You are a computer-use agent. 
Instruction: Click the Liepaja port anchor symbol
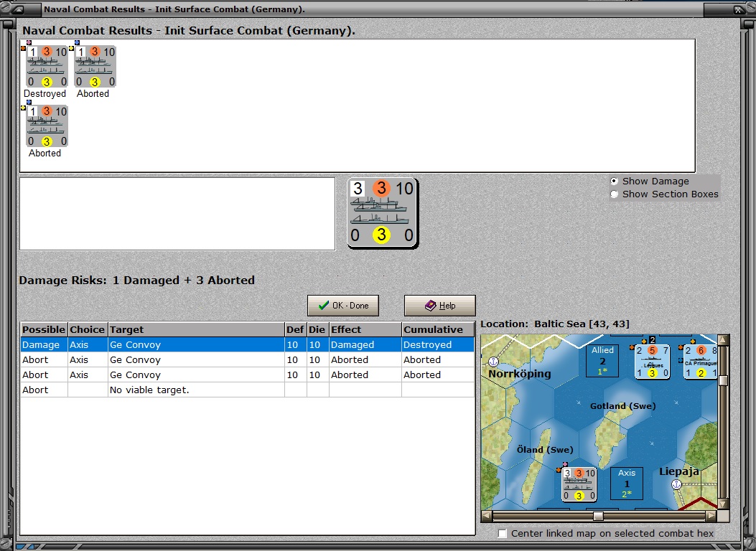(x=676, y=484)
